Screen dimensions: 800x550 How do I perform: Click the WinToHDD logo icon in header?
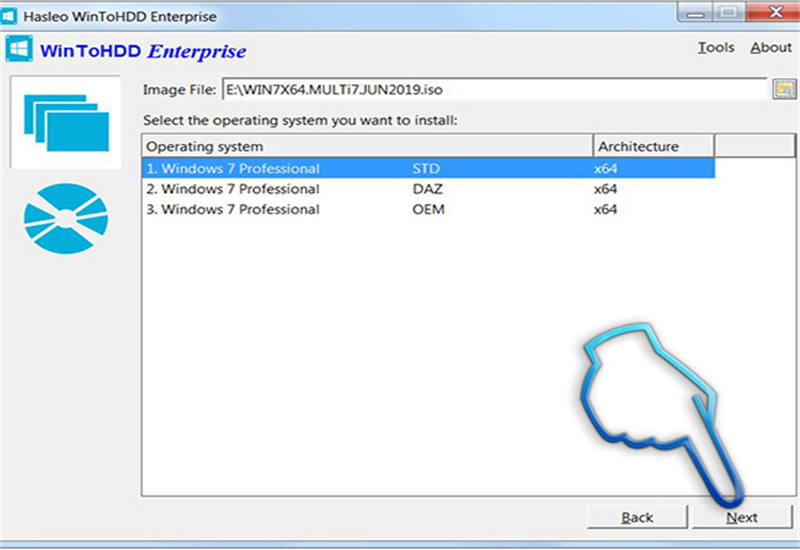19,49
